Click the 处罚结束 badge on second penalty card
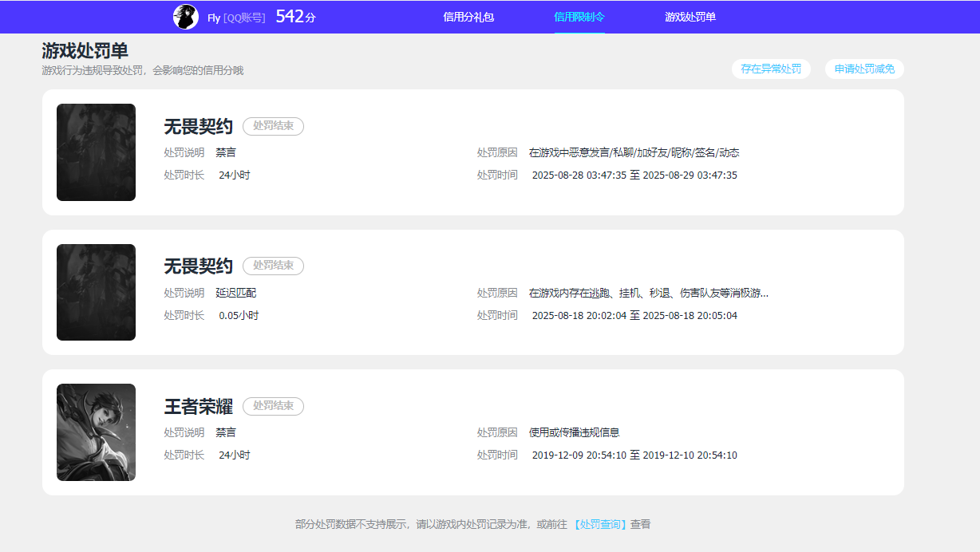This screenshot has width=980, height=552. coord(273,266)
